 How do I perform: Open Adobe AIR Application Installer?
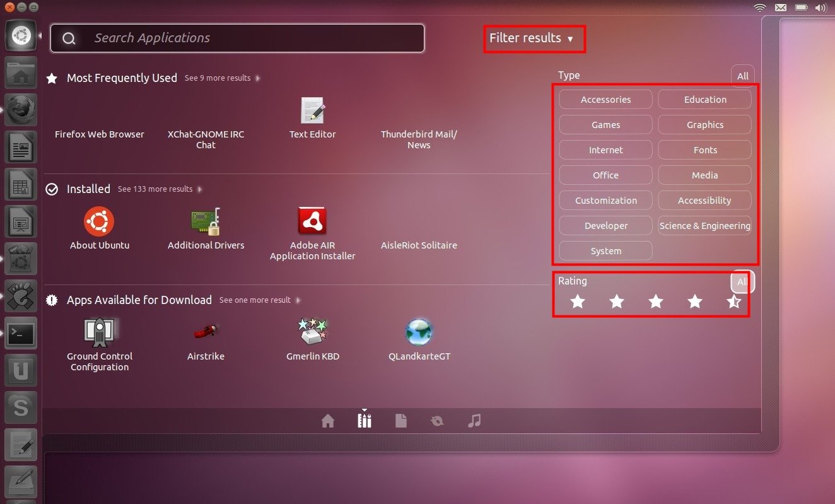point(312,221)
